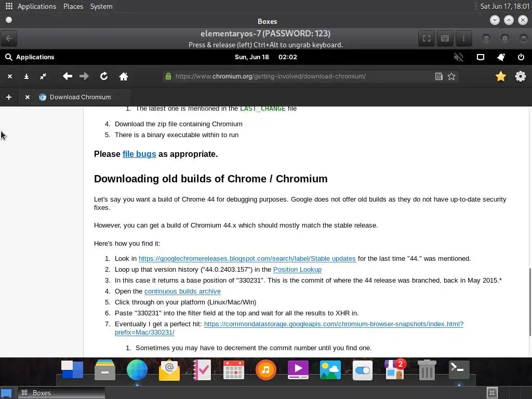Toggle reader mode icon in address bar
Image resolution: width=532 pixels, height=399 pixels.
pos(438,76)
